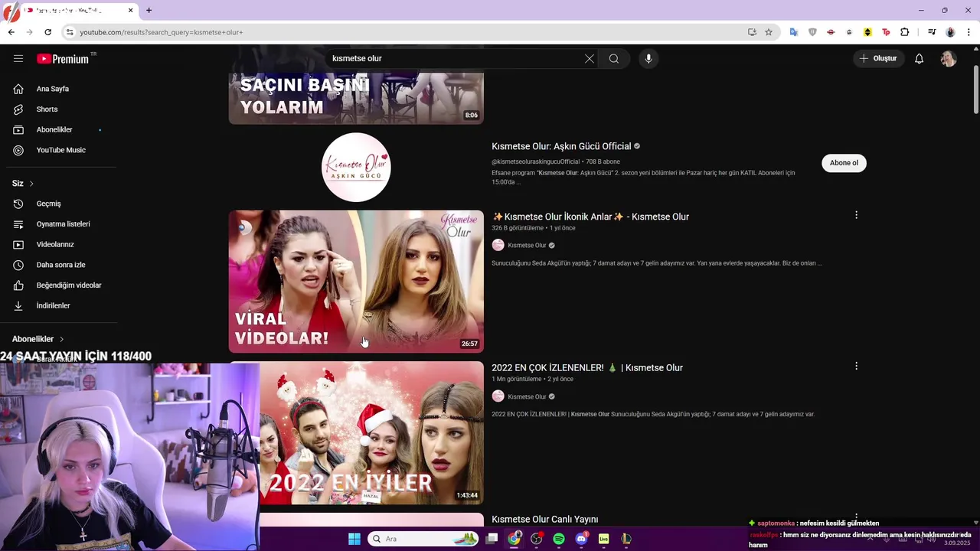This screenshot has width=980, height=551.
Task: Open Chrome profile avatar
Action: pos(950,32)
